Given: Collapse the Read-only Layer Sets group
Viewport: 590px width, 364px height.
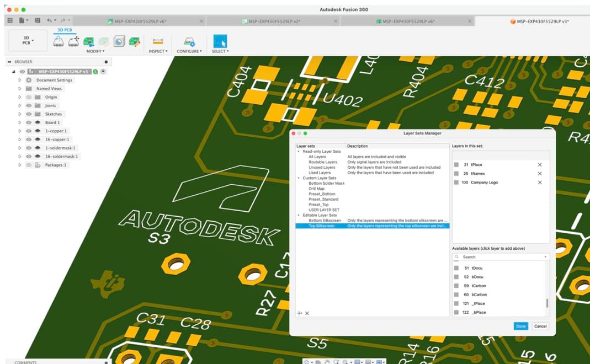Looking at the screenshot, I should 299,152.
